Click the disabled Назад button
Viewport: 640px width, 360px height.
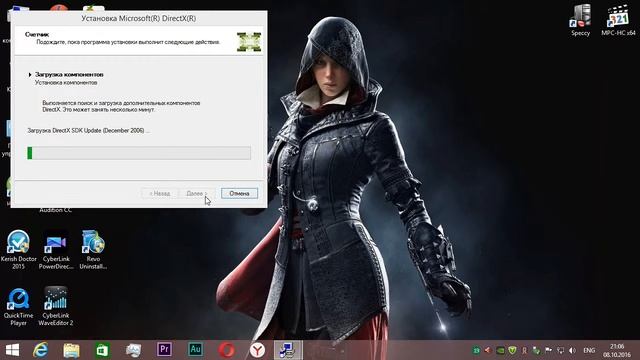point(160,193)
